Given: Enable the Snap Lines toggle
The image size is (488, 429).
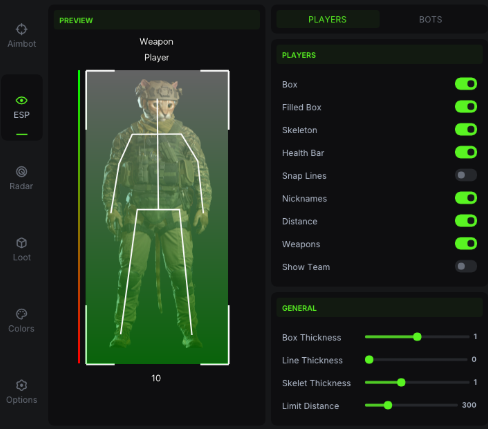Looking at the screenshot, I should [x=466, y=175].
